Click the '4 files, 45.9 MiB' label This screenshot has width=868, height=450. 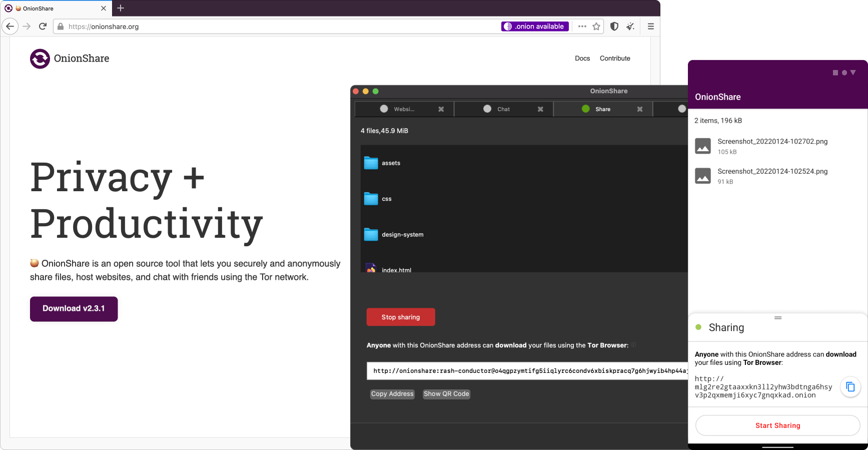point(384,131)
